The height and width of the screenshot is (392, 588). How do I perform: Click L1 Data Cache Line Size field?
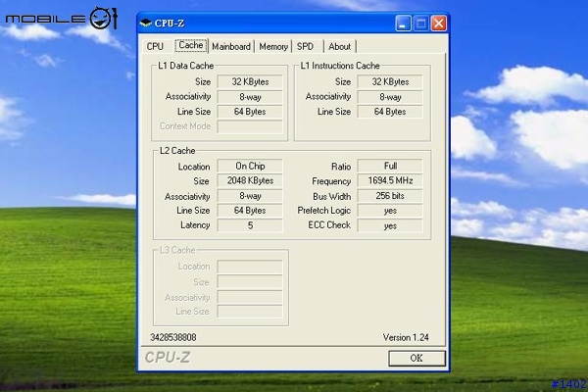pyautogui.click(x=250, y=112)
